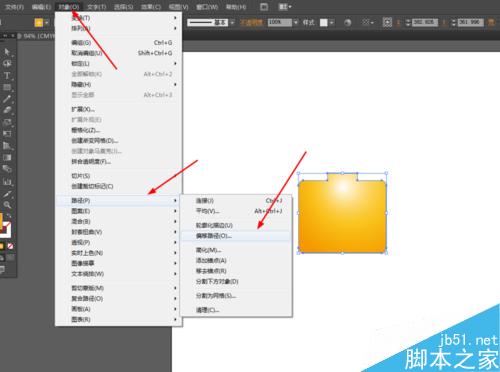Choose 平均(V)... in path submenu
This screenshot has width=500, height=372.
coord(236,211)
